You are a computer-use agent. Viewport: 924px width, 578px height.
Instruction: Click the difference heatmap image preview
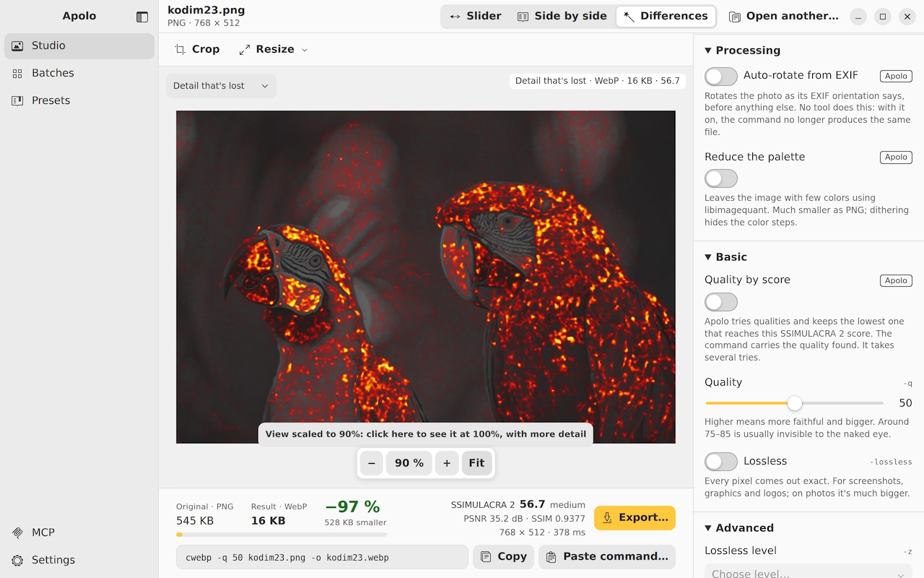click(426, 277)
